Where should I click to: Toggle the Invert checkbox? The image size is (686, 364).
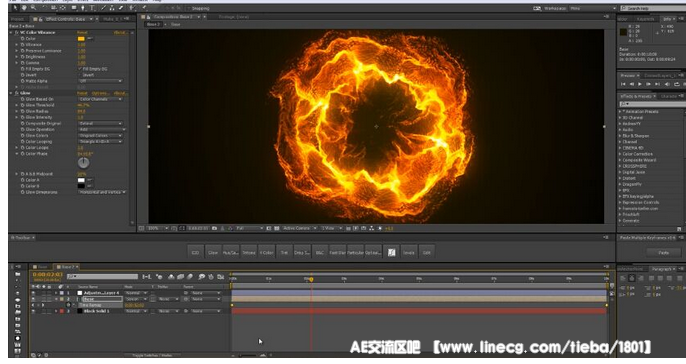(80, 75)
